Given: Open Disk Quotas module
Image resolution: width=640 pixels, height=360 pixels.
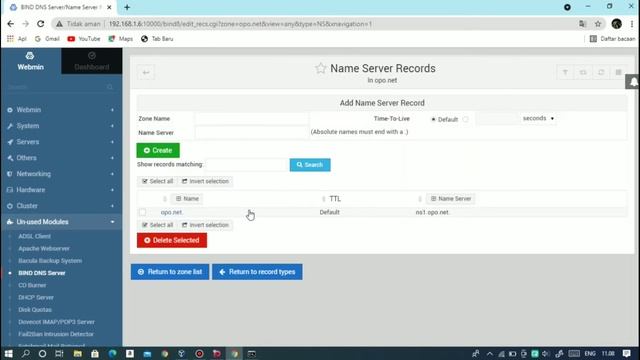Looking at the screenshot, I should (x=35, y=310).
